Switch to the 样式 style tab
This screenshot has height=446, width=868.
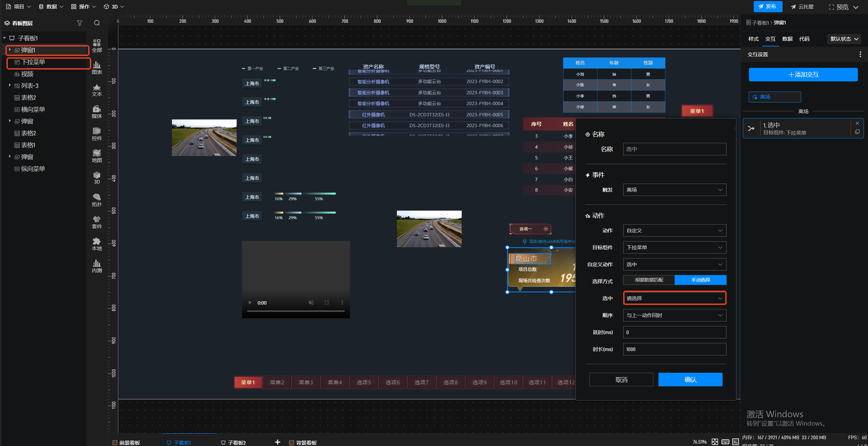753,39
